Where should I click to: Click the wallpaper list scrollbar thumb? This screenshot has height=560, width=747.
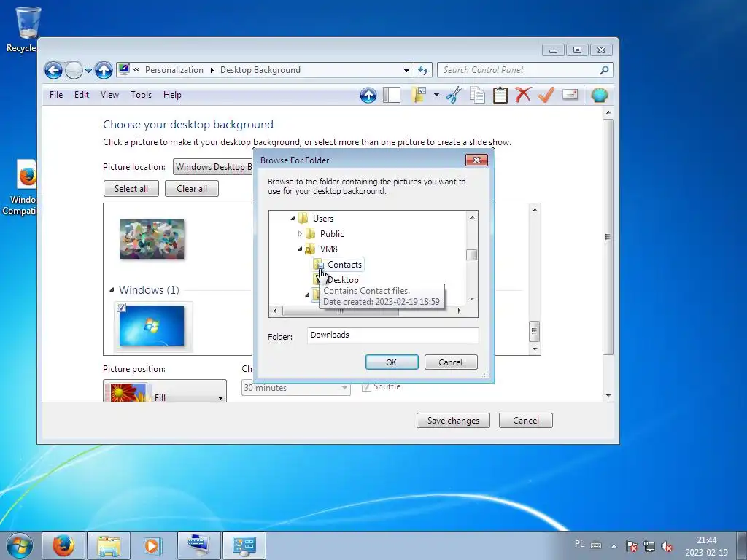point(535,332)
